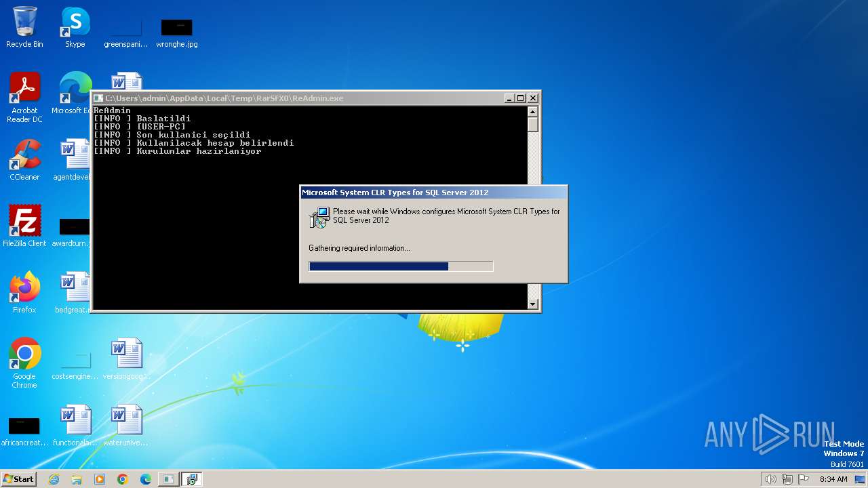Click the "Baslatildi" console line
This screenshot has height=488, width=868.
(x=142, y=119)
